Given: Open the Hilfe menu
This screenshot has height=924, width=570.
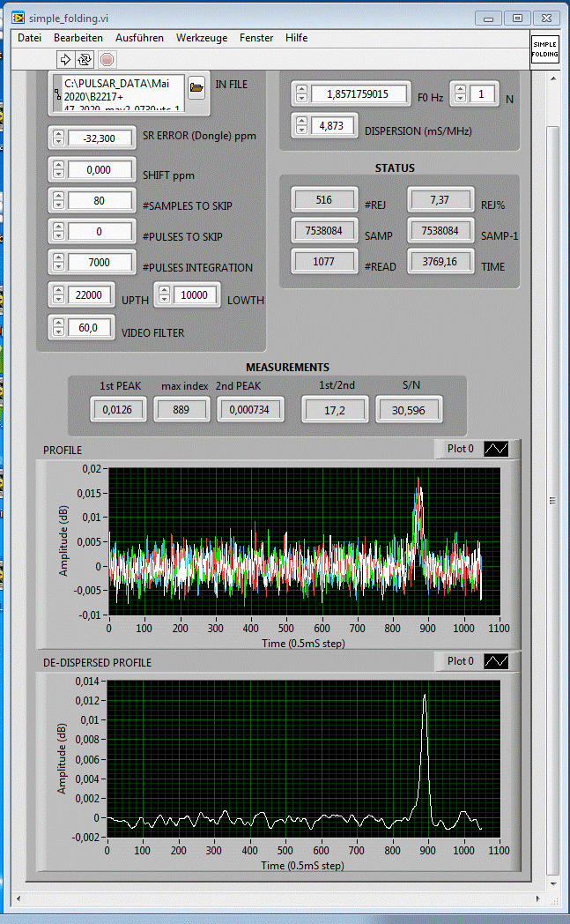Looking at the screenshot, I should [297, 38].
